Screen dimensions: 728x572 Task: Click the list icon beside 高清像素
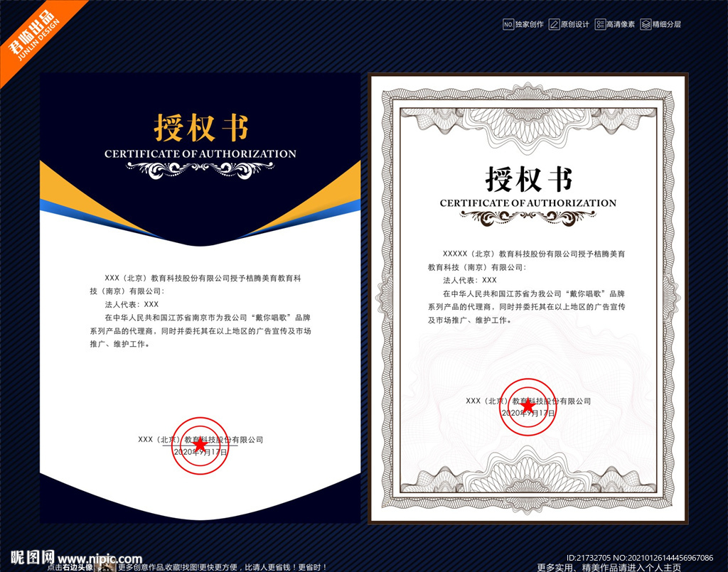pyautogui.click(x=600, y=25)
